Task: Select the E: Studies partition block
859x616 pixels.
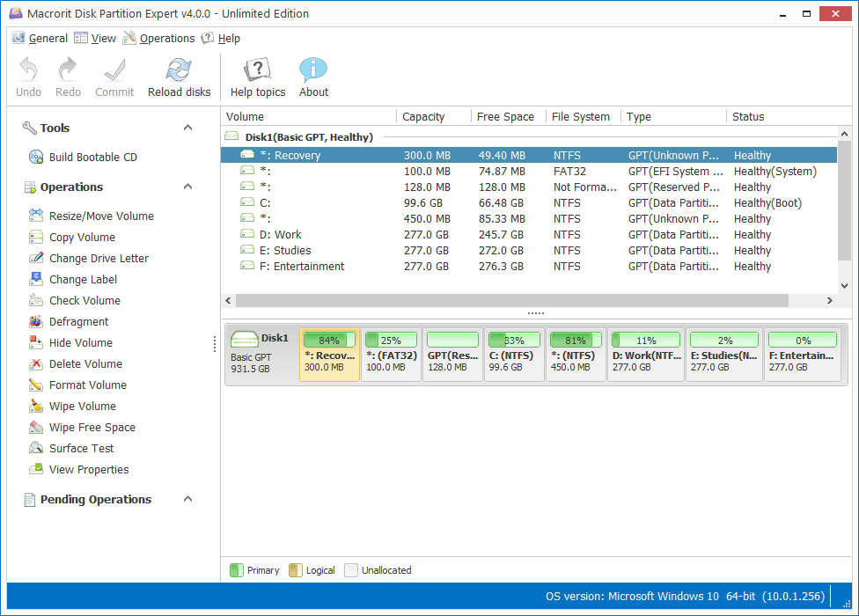Action: click(x=724, y=355)
